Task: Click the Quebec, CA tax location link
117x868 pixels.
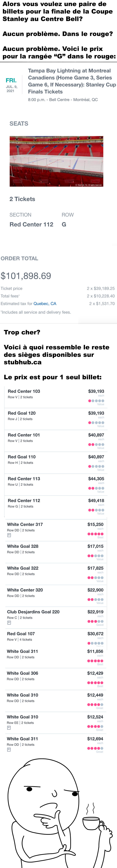Action: click(45, 304)
